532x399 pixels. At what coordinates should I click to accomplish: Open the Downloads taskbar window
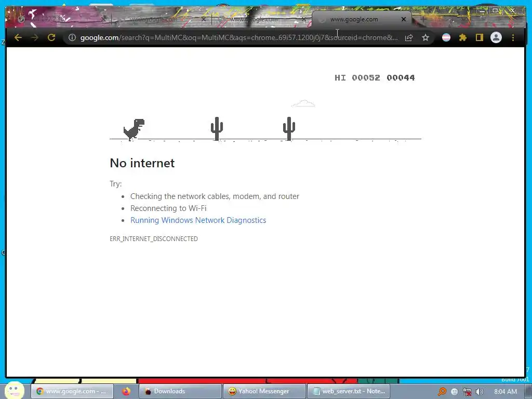point(180,391)
